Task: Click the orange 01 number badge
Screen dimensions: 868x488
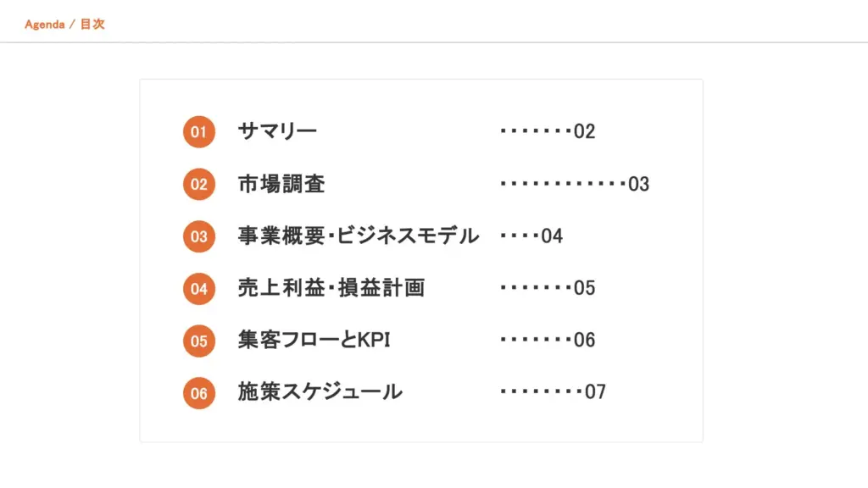Action: tap(198, 132)
